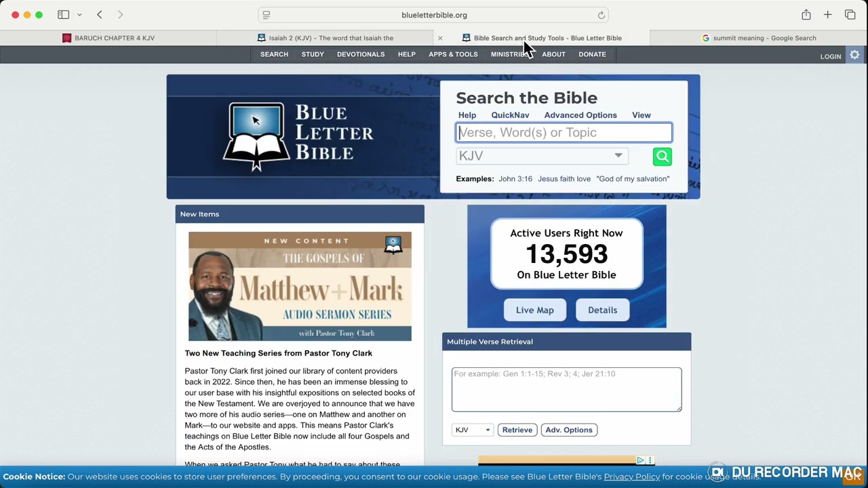Open sidebar options dropdown chevron

coord(79,15)
